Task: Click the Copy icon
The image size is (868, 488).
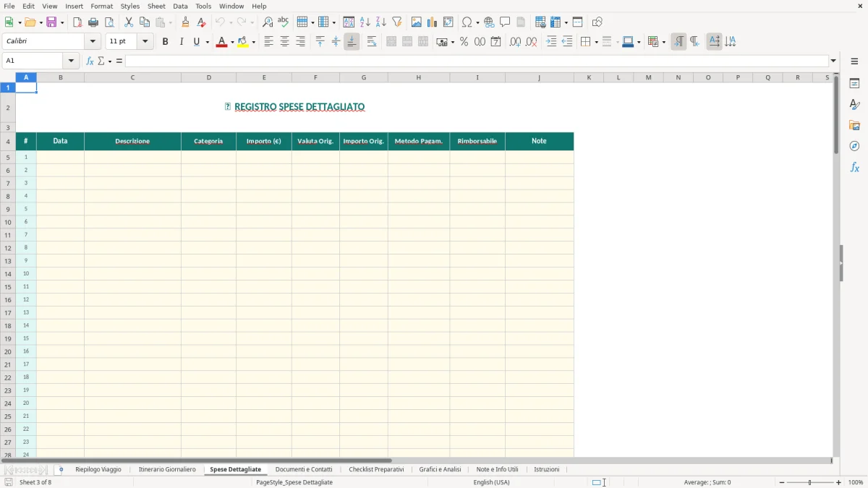Action: [145, 22]
